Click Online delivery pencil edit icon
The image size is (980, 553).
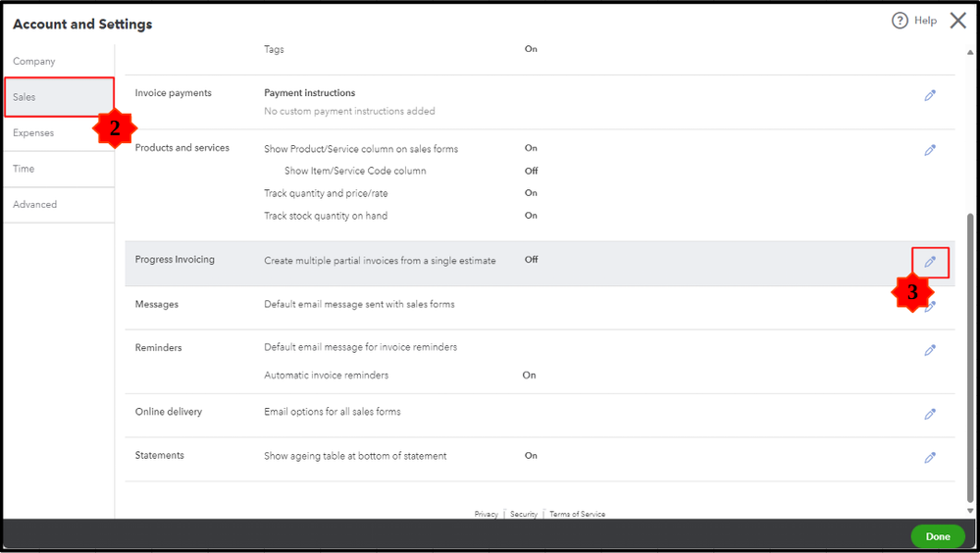(930, 414)
